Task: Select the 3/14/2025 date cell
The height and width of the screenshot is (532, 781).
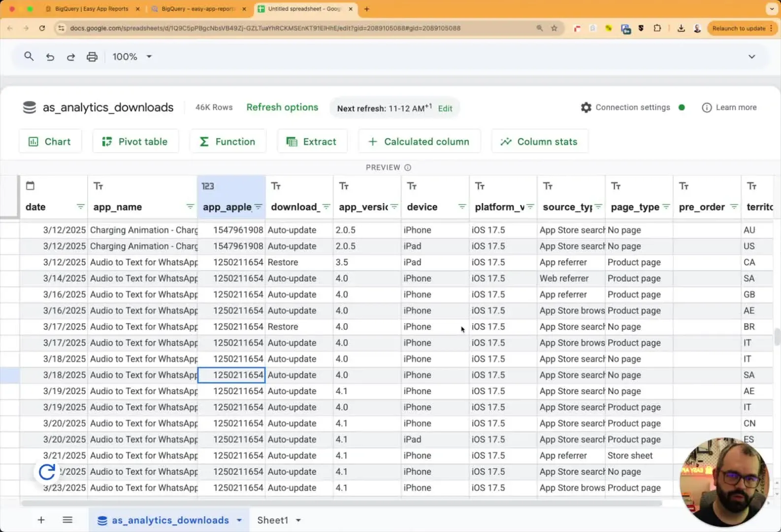Action: (x=54, y=278)
